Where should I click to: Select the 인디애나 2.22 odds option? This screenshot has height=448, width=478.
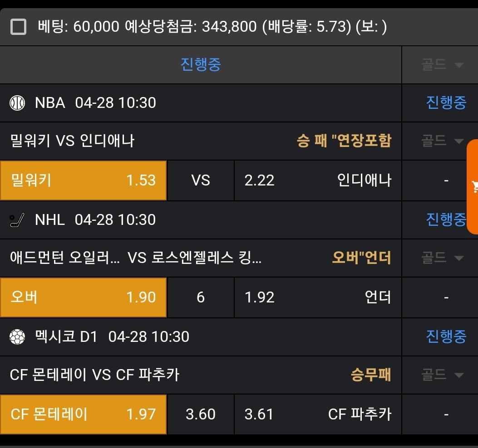click(x=318, y=180)
